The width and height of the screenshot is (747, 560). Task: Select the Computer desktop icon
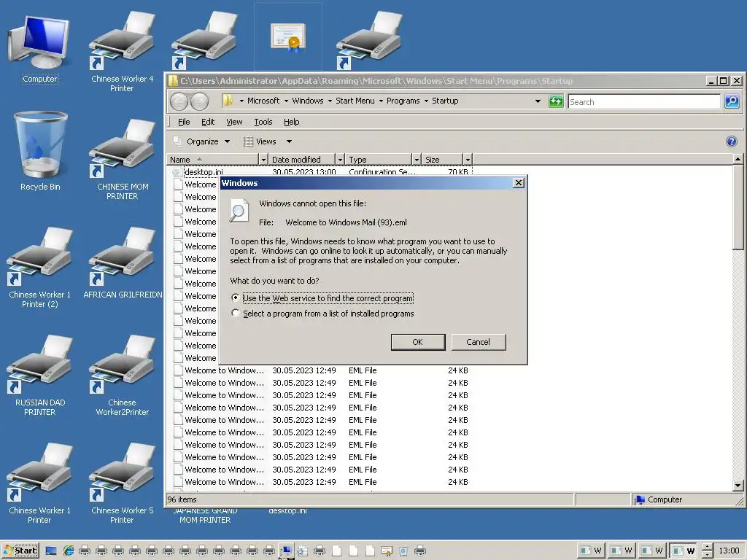(x=40, y=50)
